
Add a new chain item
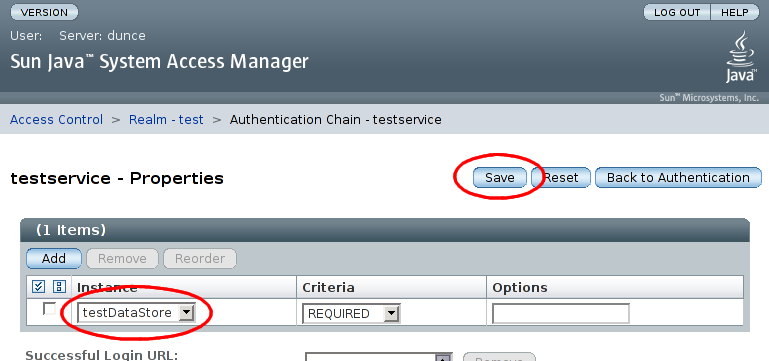click(x=53, y=258)
